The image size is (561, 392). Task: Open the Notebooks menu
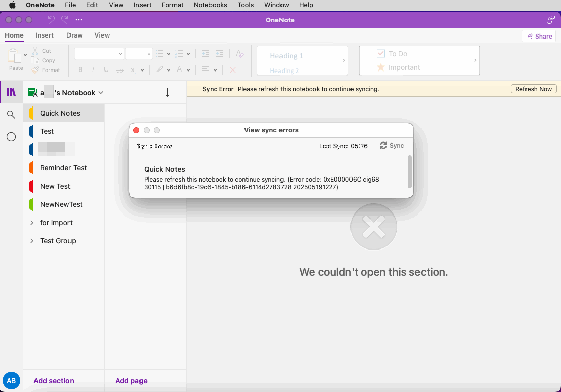[x=210, y=5]
